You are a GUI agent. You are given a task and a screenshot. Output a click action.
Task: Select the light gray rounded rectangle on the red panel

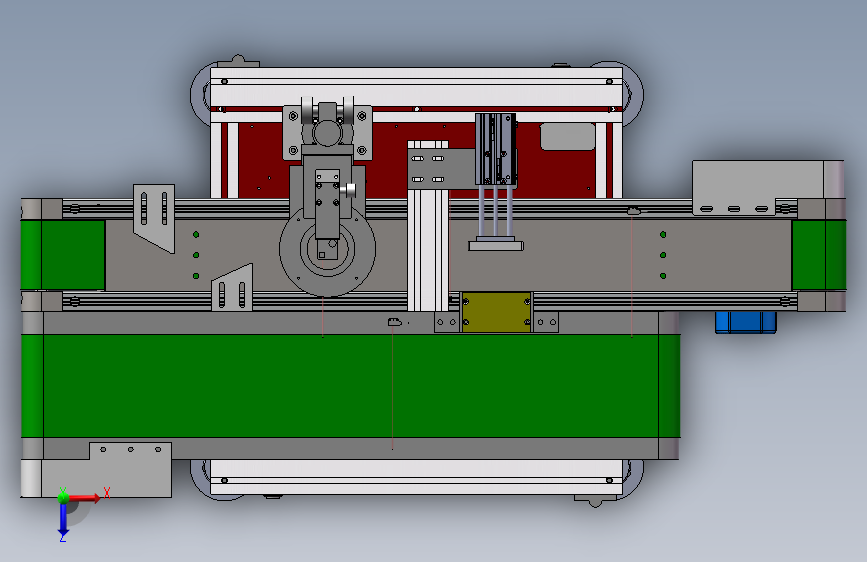tap(567, 137)
